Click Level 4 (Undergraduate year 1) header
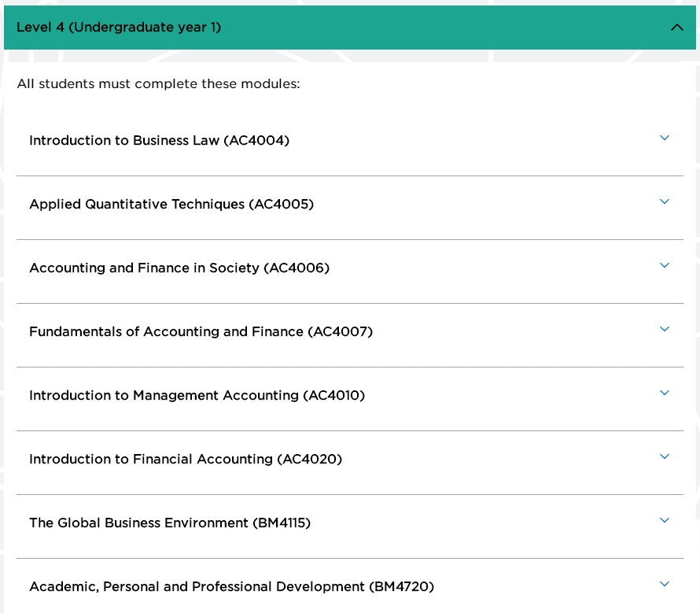 click(x=119, y=28)
